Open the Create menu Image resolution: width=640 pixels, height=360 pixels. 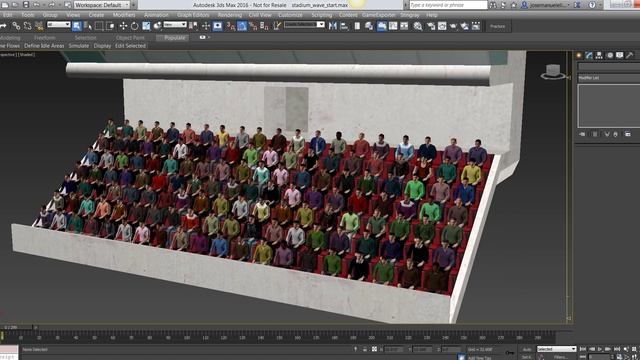coord(96,15)
